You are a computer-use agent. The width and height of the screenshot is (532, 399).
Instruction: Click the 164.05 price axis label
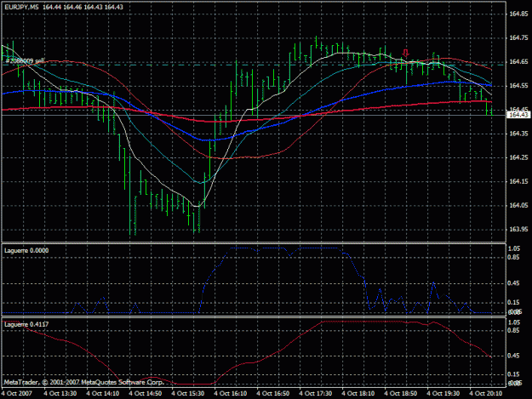(x=518, y=205)
